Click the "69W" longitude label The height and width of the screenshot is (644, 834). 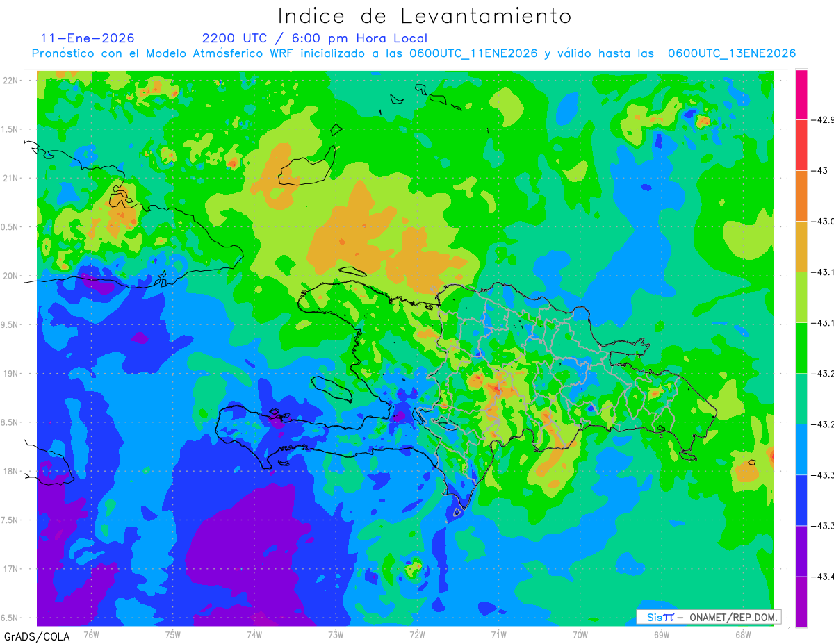tap(661, 634)
